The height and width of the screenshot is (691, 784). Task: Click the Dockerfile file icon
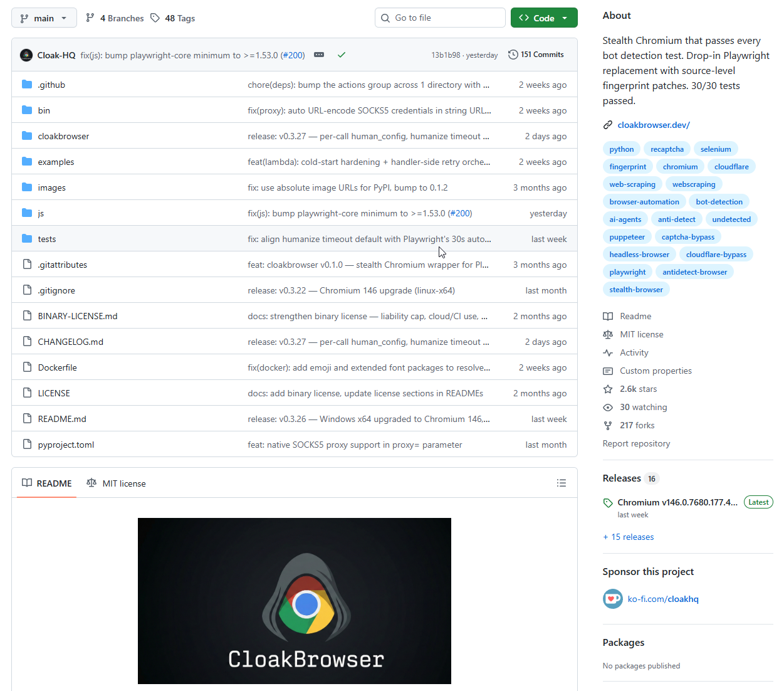[x=27, y=367]
